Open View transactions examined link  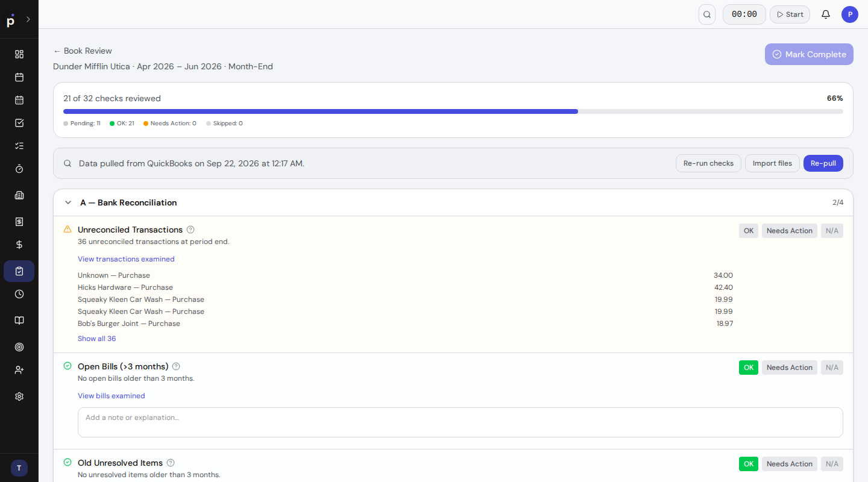click(x=126, y=259)
